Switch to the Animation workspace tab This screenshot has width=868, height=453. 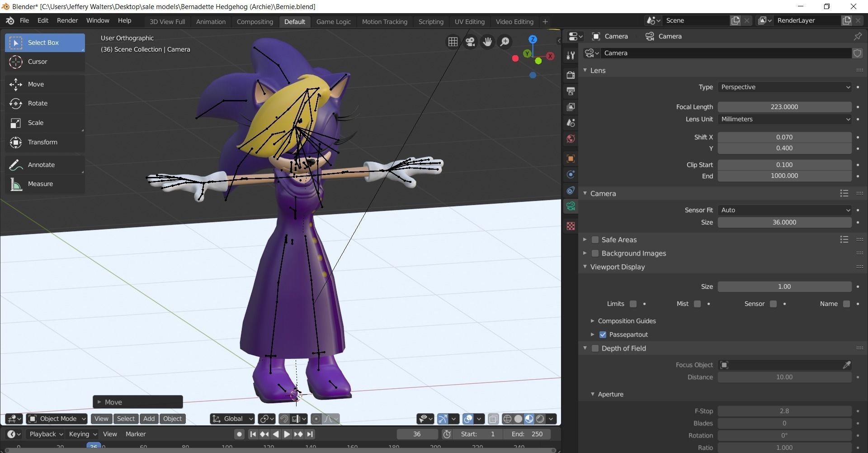[211, 22]
